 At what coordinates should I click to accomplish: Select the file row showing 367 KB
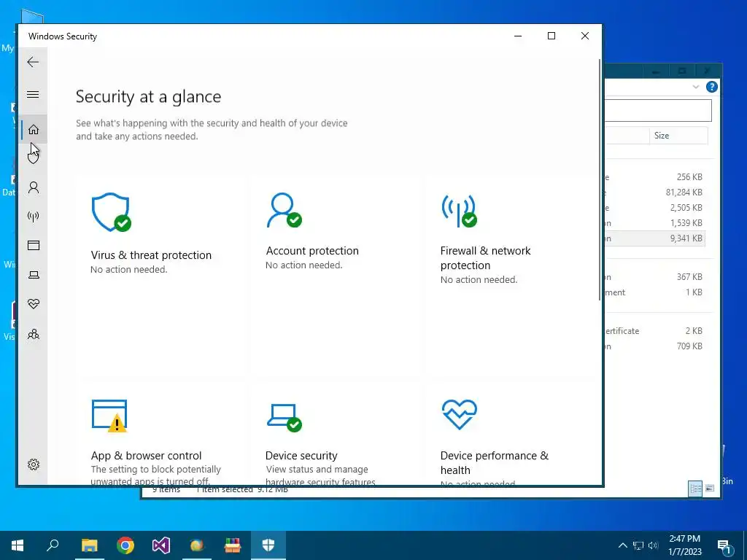(655, 277)
